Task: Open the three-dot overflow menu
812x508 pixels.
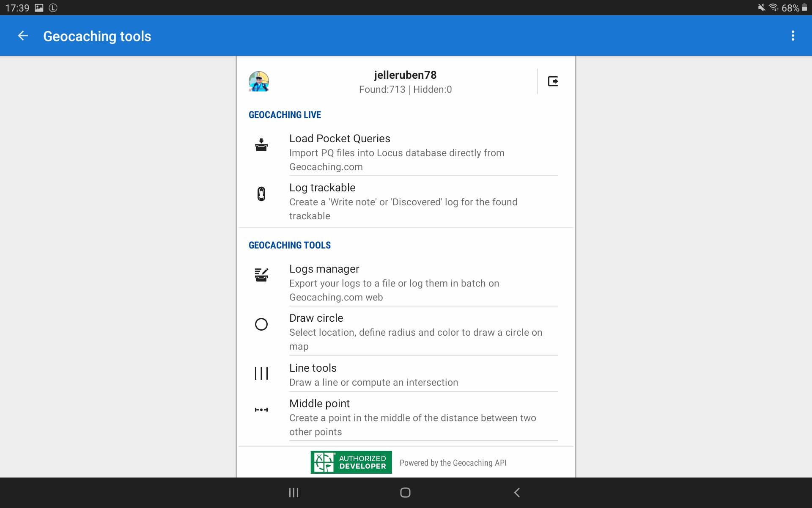Action: (x=793, y=36)
